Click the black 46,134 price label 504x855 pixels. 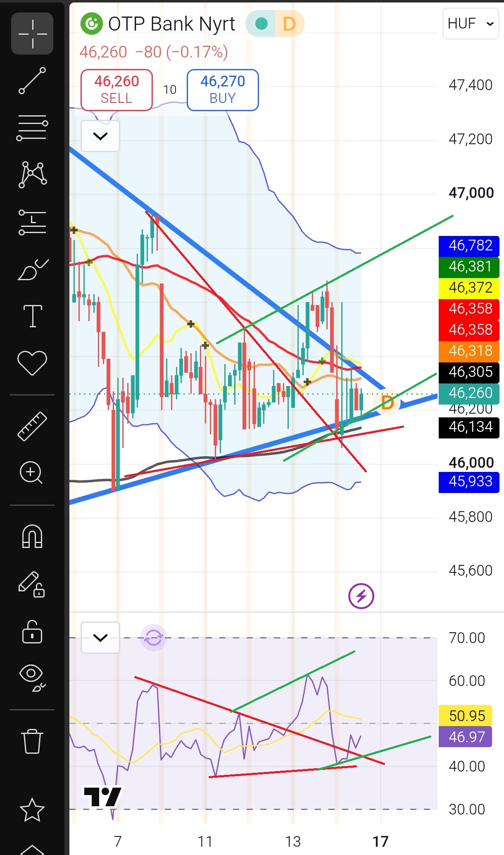(x=469, y=427)
